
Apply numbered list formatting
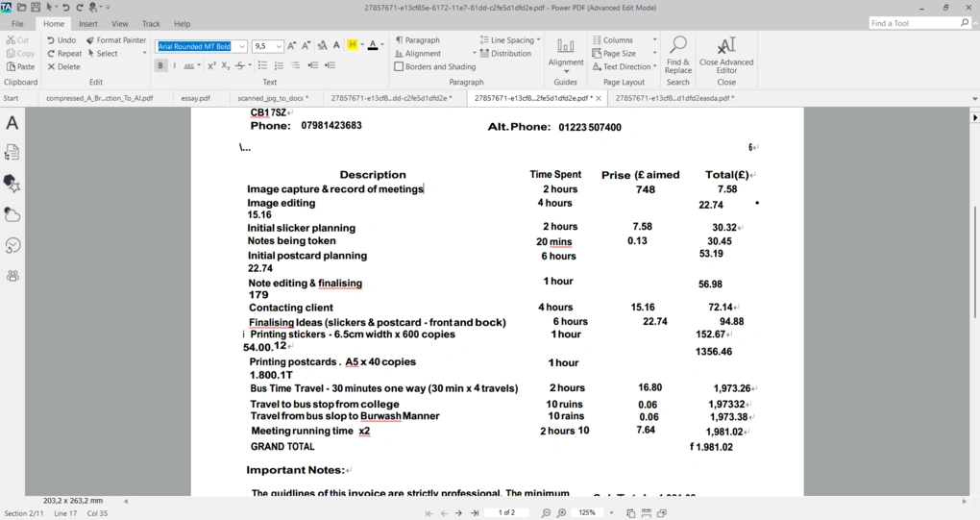pos(279,65)
